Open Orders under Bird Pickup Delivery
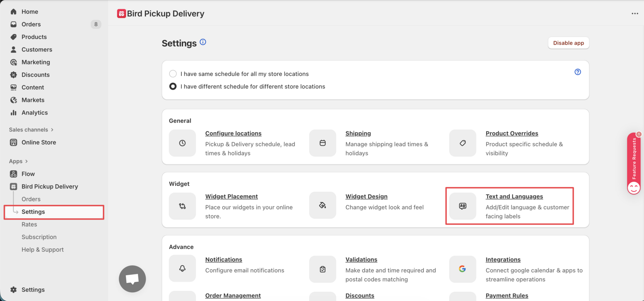This screenshot has width=644, height=301. point(31,199)
